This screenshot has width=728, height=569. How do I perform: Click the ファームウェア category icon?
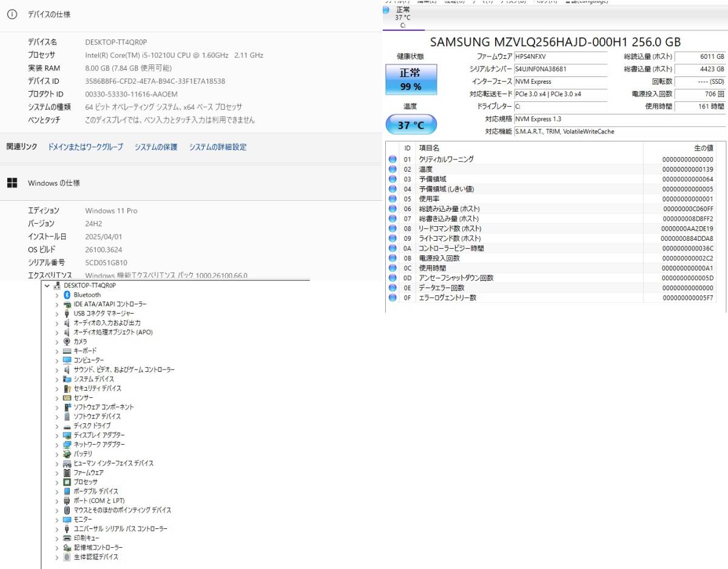[x=67, y=473]
